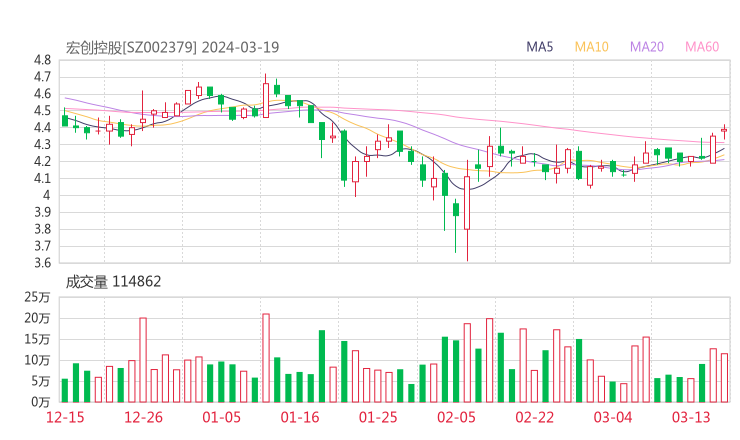This screenshot has width=740, height=440.
Task: Click the 12-15 date axis label
Action: click(65, 417)
